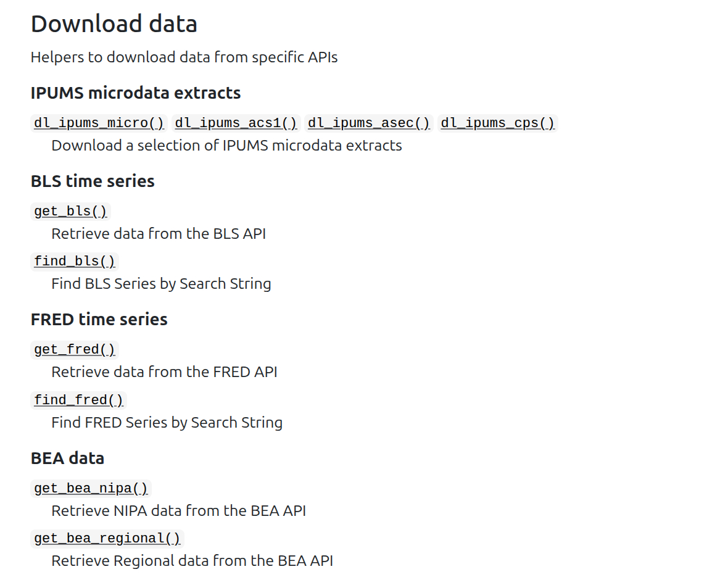Select the "BLS time series" section heading

(x=93, y=181)
